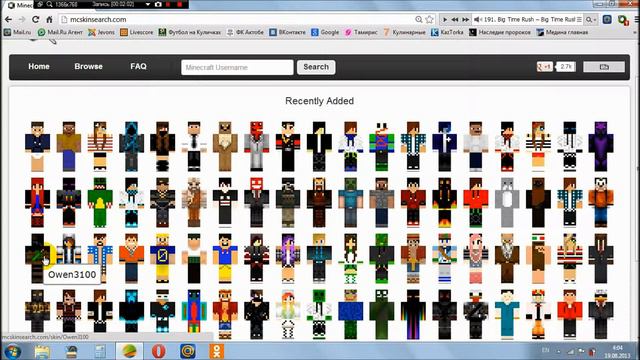This screenshot has height=360, width=640.
Task: Open the Google bookmark
Action: (x=325, y=32)
